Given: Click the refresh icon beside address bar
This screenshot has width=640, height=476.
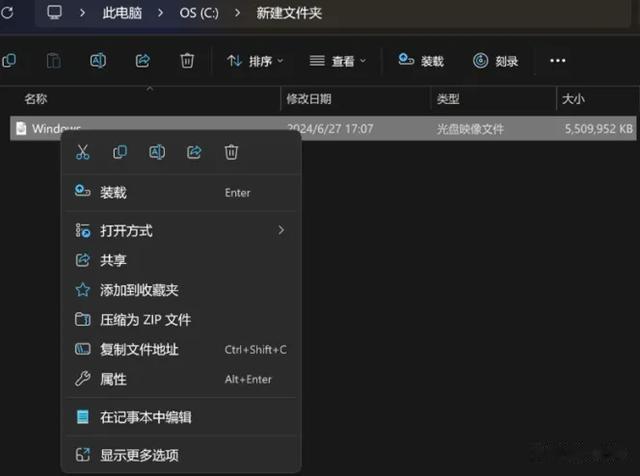Looking at the screenshot, I should pyautogui.click(x=7, y=13).
